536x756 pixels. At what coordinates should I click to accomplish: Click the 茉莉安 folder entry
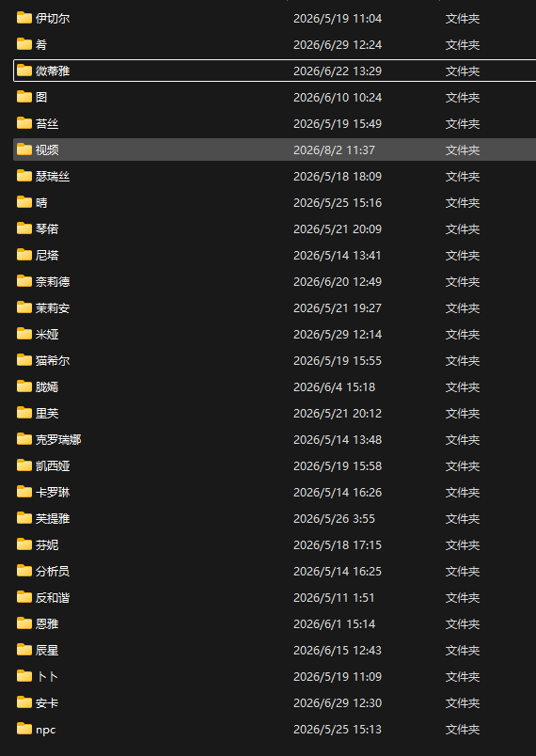(275, 307)
